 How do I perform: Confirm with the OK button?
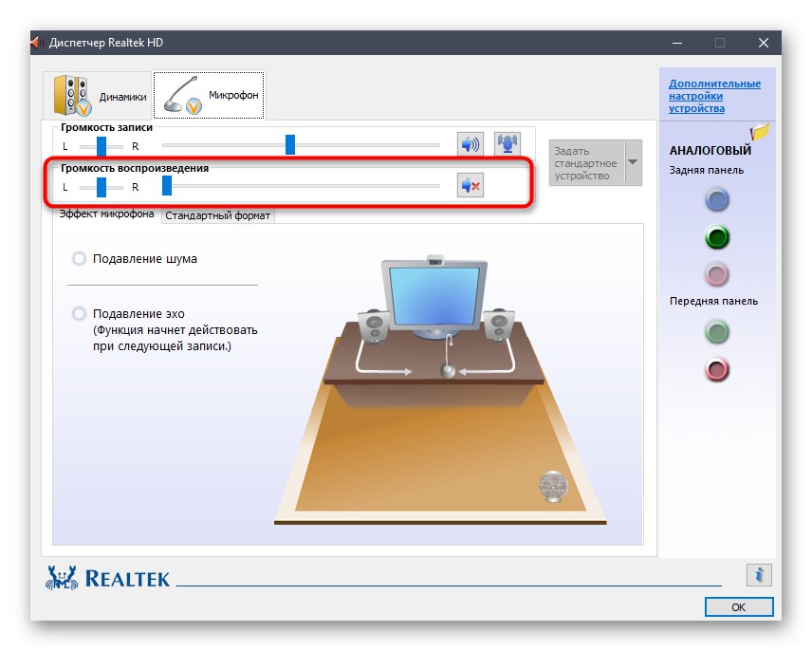(x=739, y=607)
